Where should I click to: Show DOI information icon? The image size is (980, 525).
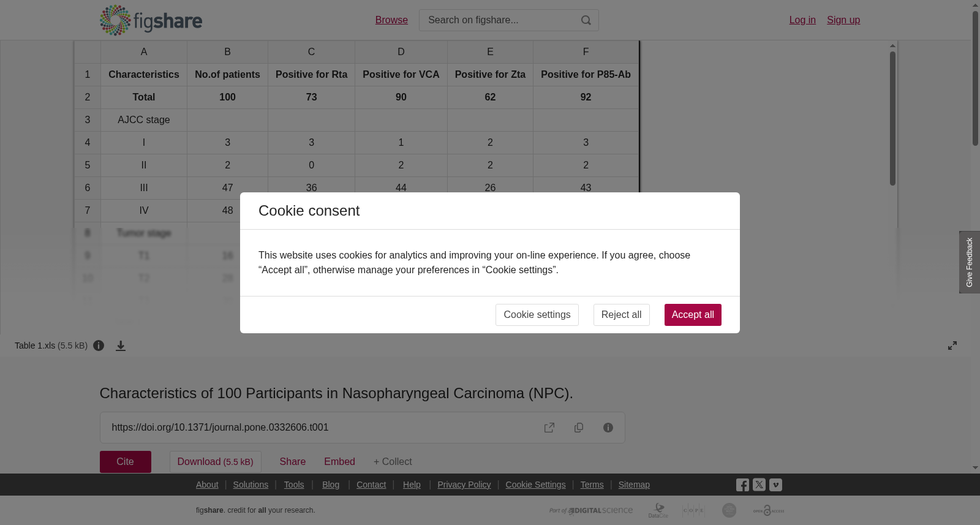608,428
